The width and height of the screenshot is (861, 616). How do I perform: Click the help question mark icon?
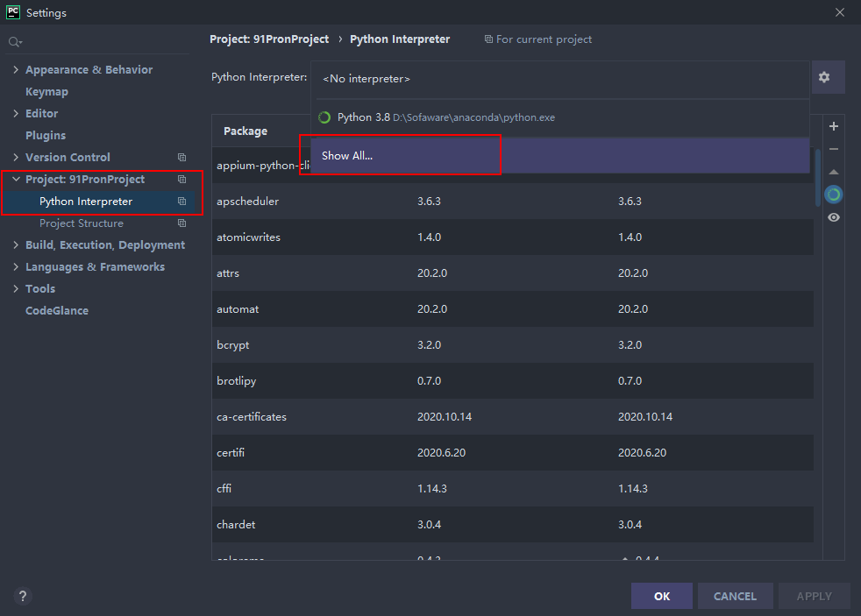23,596
